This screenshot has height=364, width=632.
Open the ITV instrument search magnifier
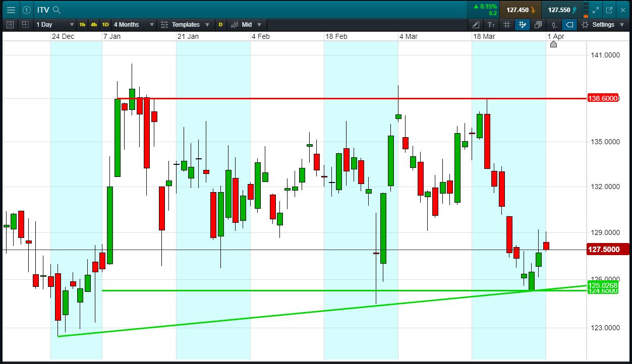point(56,10)
